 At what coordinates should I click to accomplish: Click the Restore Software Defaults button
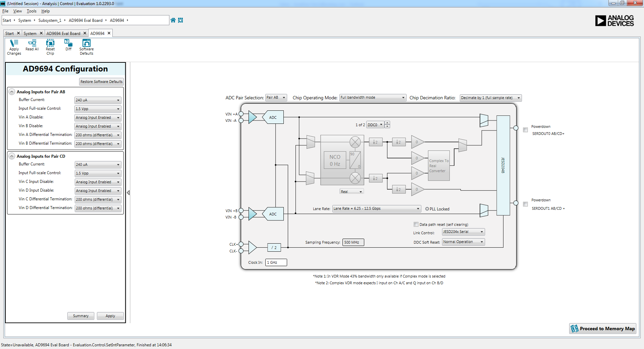click(x=101, y=82)
